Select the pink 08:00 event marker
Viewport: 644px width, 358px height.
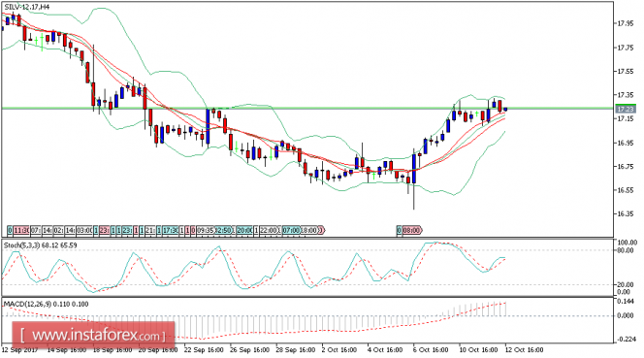[x=411, y=230]
